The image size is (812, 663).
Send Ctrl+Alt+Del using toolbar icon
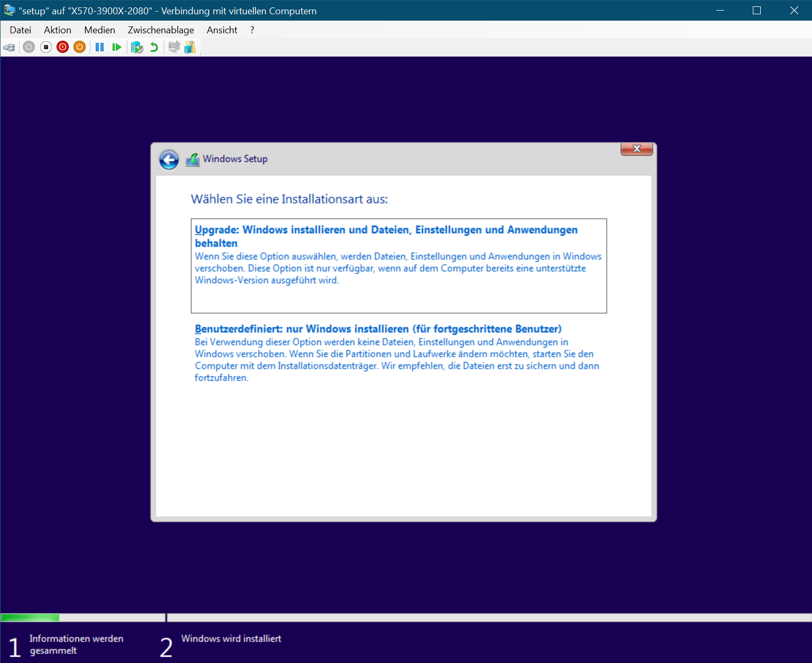pyautogui.click(x=10, y=47)
